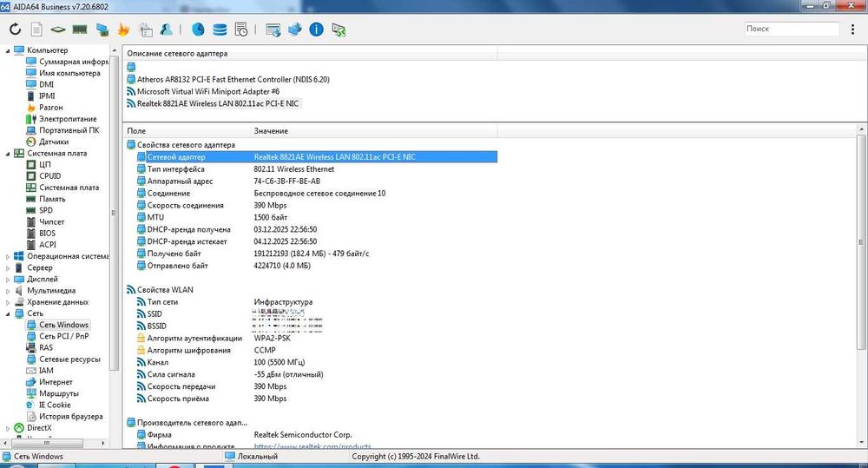Select DMI in the sidebar tree
Image resolution: width=868 pixels, height=468 pixels.
(47, 85)
